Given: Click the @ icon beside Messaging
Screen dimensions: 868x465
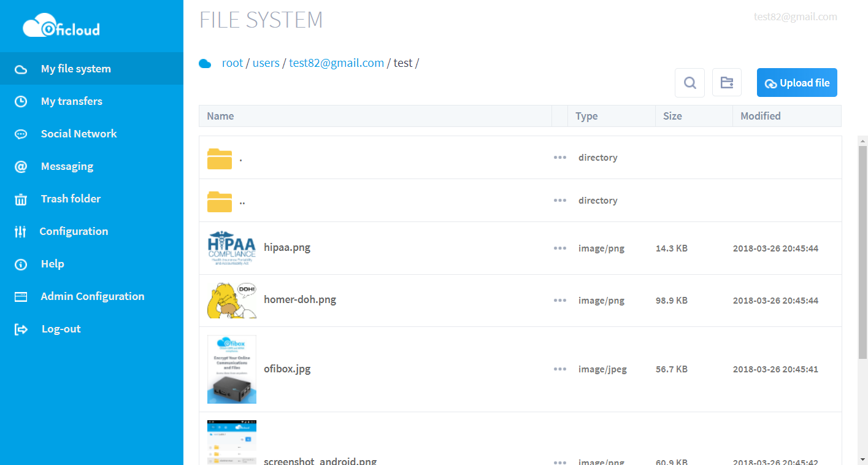Looking at the screenshot, I should pyautogui.click(x=21, y=166).
